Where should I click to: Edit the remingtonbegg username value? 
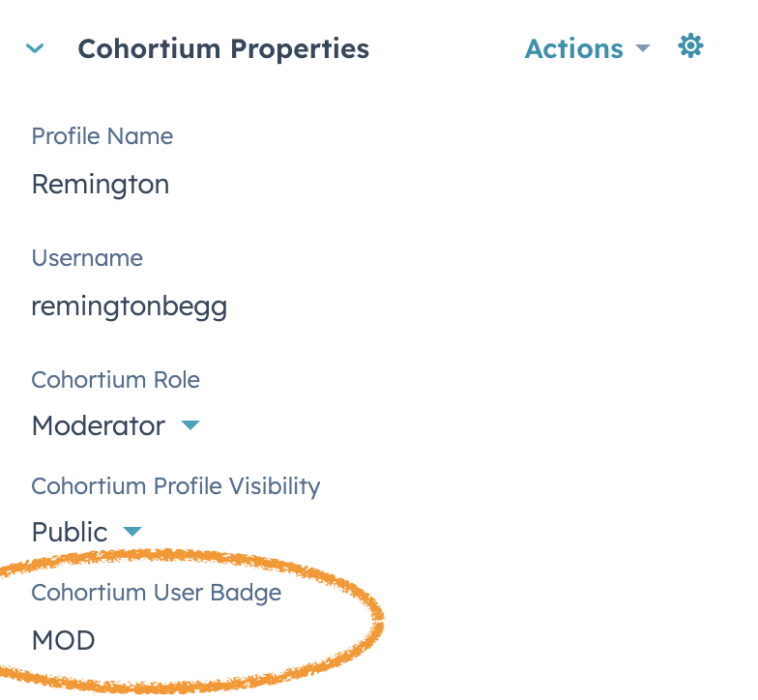point(130,307)
